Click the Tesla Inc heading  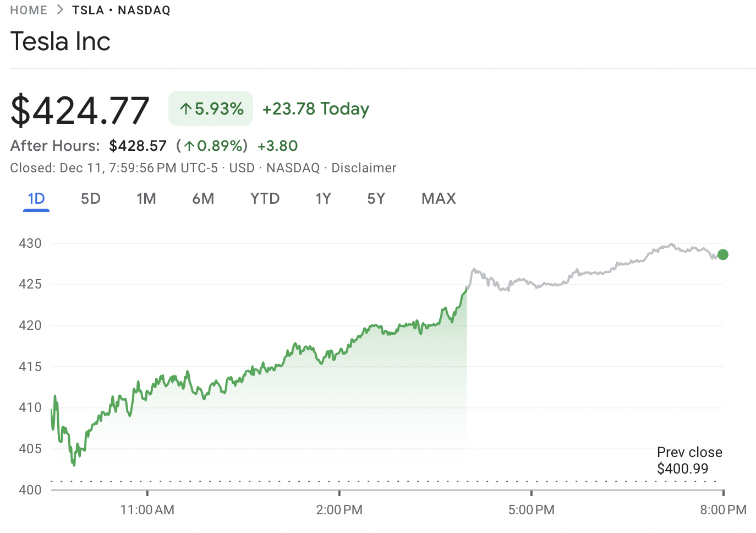click(61, 41)
